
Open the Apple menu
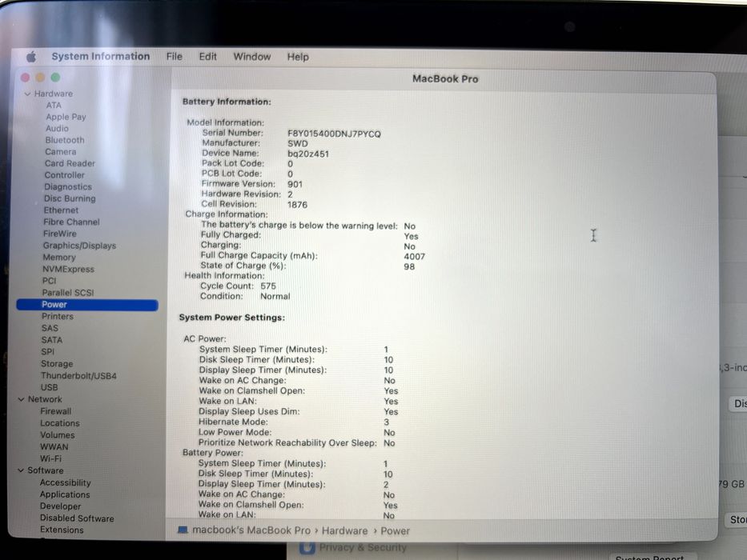(x=31, y=57)
